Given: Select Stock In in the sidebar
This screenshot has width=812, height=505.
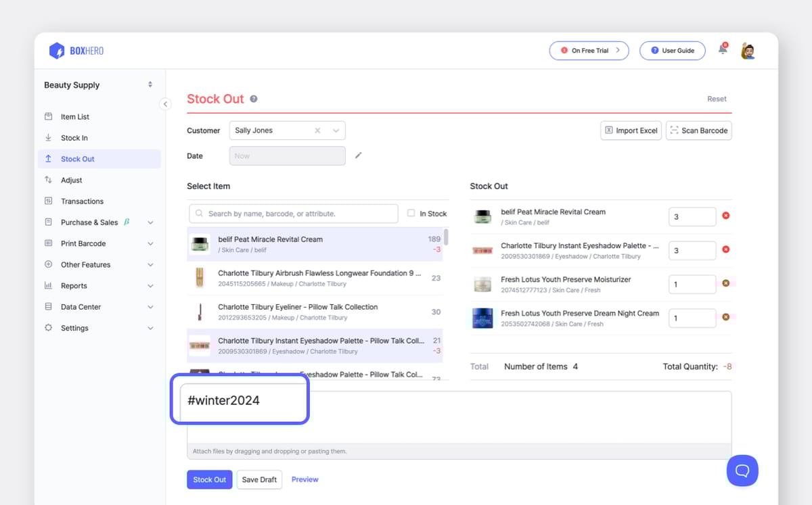Looking at the screenshot, I should [x=74, y=137].
